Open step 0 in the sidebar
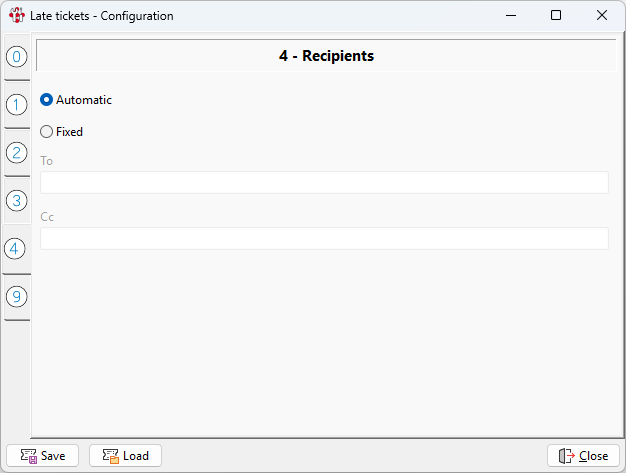 pyautogui.click(x=16, y=57)
